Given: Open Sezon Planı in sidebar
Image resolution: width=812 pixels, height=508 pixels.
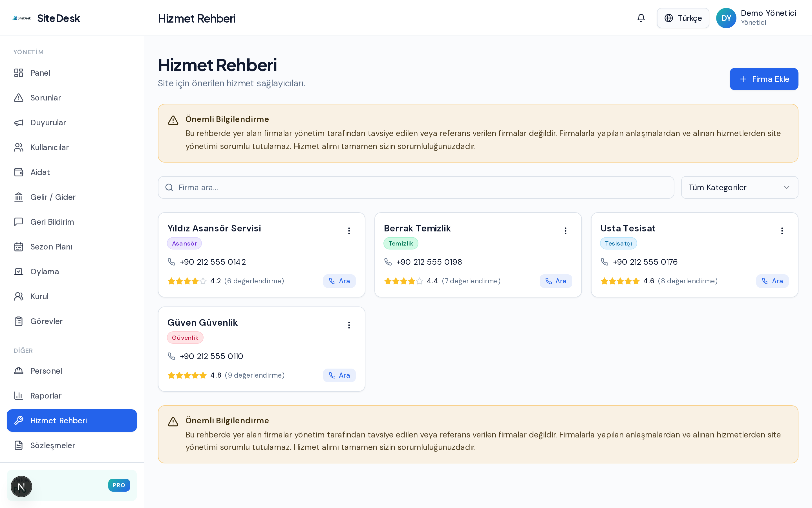Looking at the screenshot, I should point(72,247).
